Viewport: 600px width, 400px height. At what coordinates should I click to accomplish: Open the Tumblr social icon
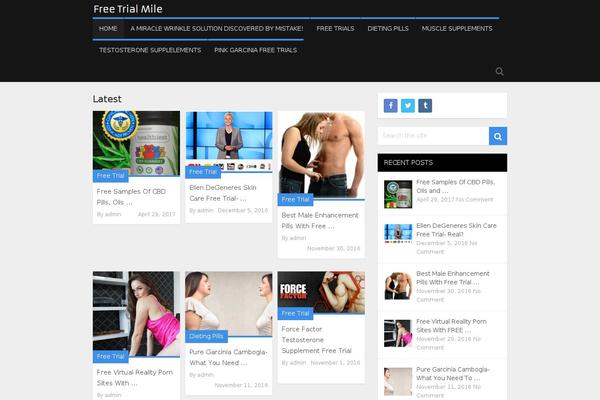pos(425,106)
